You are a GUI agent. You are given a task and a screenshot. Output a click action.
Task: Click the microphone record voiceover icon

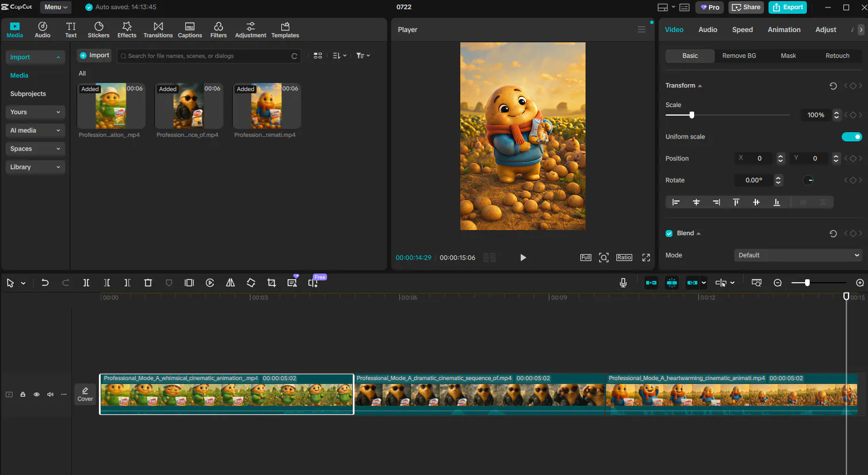[x=623, y=283]
